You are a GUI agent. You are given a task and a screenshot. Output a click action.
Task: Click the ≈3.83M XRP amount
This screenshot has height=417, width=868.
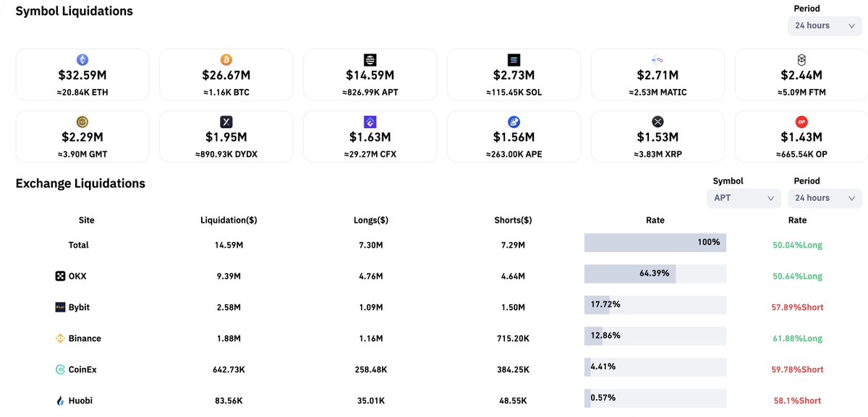(x=658, y=154)
